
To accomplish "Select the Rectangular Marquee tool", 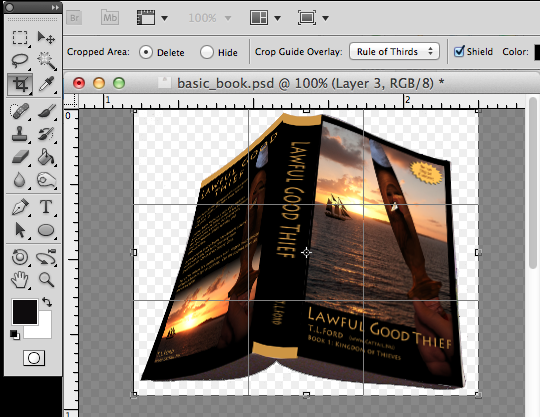I will tap(20, 38).
